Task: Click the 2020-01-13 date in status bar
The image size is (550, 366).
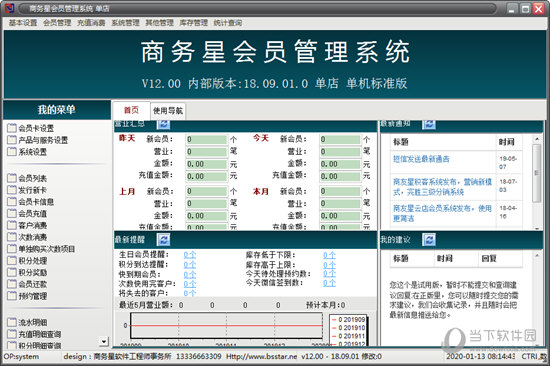Action: click(463, 357)
